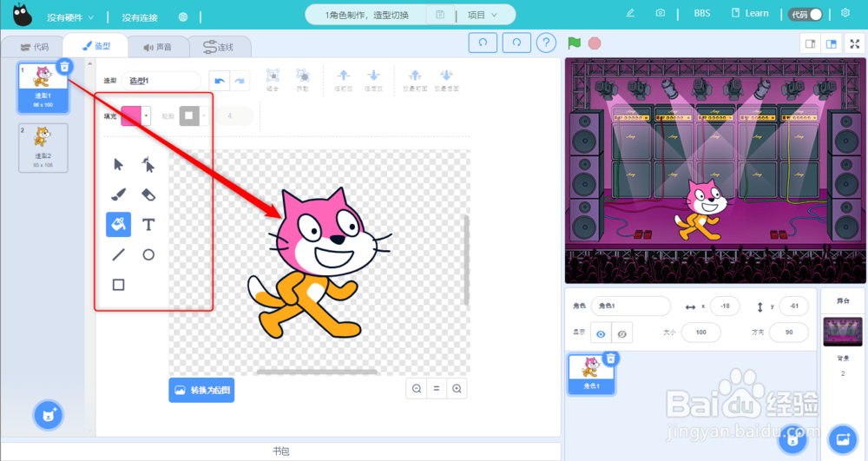This screenshot has width=868, height=461.
Task: Click the Ungroup (拆散) icon
Action: click(302, 80)
